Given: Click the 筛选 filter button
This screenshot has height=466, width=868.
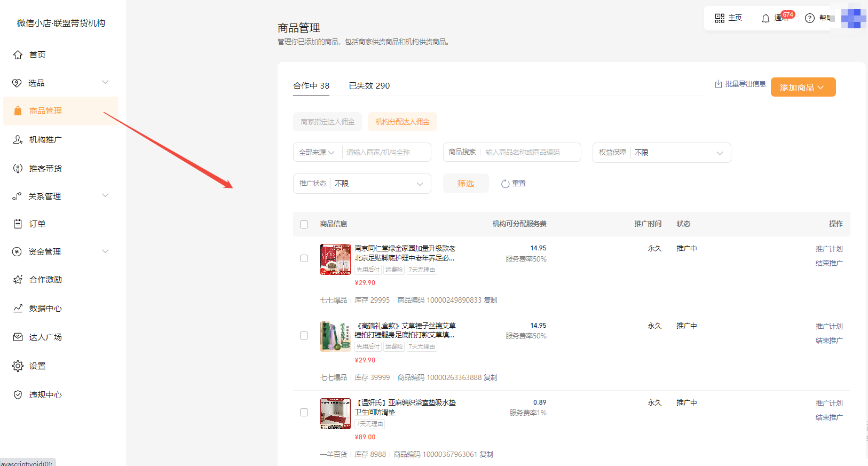Looking at the screenshot, I should pyautogui.click(x=465, y=183).
